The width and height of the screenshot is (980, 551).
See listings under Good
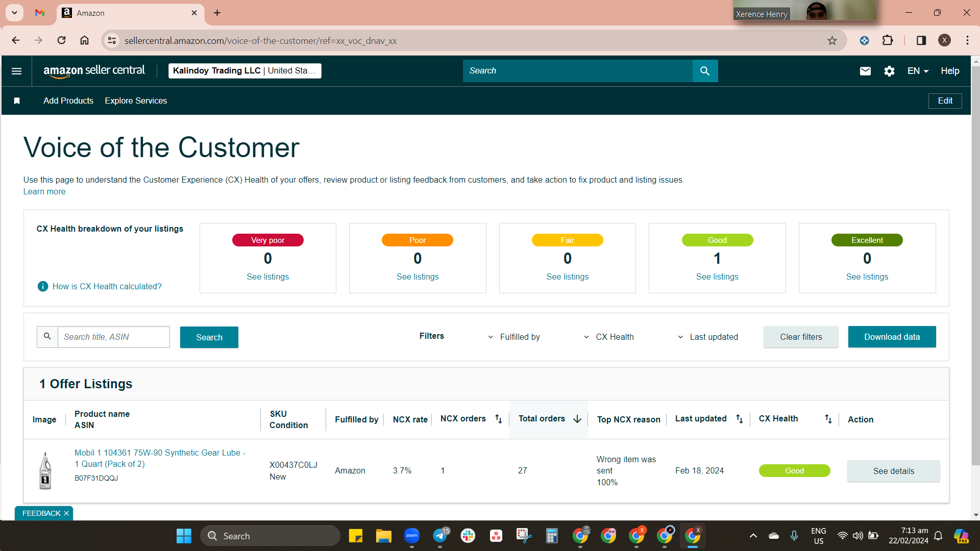[x=717, y=277]
